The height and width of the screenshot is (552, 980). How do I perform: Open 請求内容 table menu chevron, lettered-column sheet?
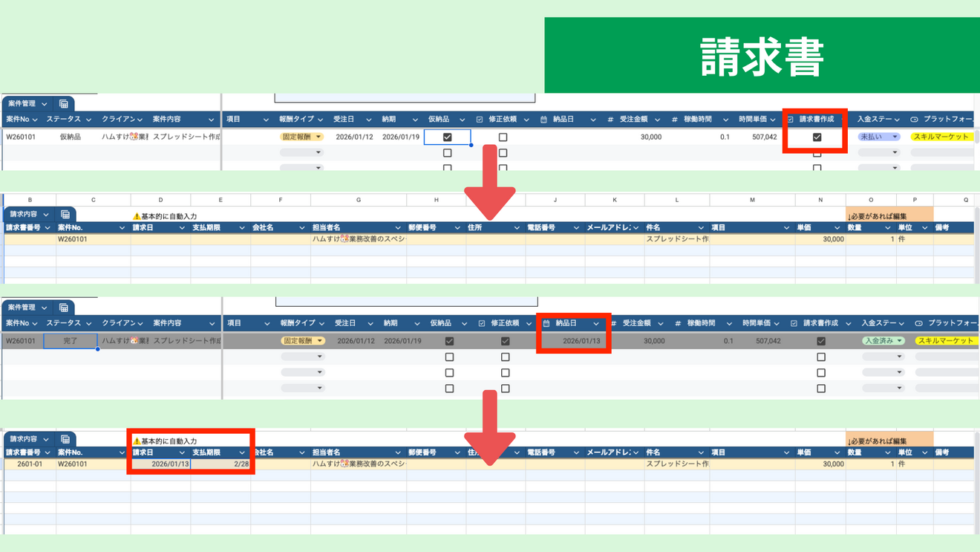coord(45,214)
